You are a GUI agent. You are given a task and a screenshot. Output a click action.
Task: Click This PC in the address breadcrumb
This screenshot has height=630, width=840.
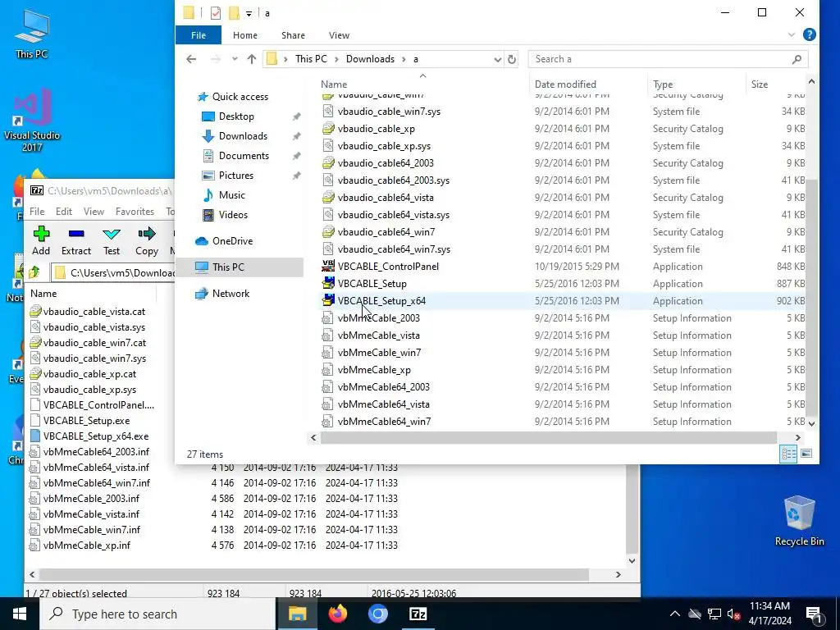tap(311, 59)
